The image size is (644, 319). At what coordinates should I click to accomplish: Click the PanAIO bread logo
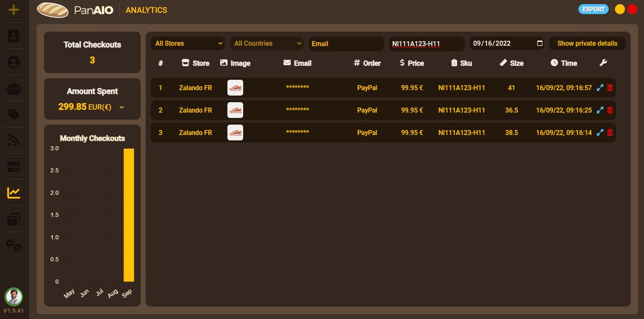pyautogui.click(x=53, y=10)
